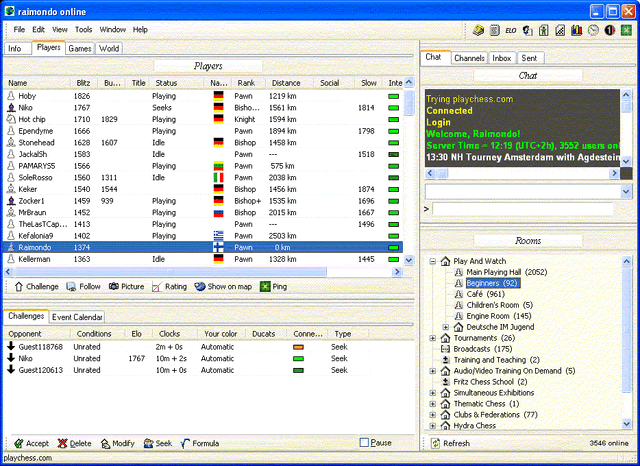Click the red Delete cross icon

coord(62,444)
